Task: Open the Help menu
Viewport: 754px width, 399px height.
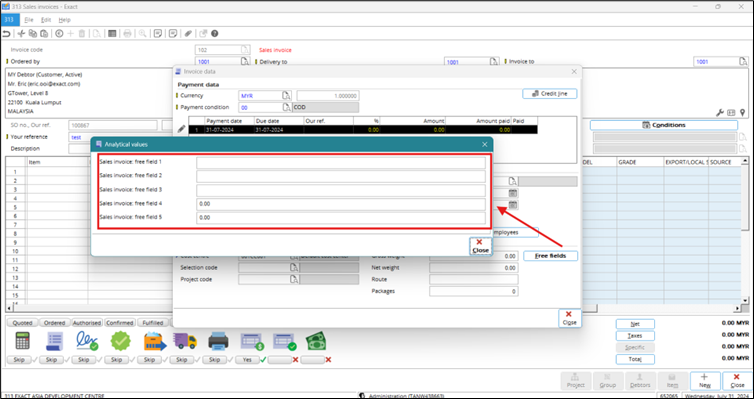Action: (64, 20)
